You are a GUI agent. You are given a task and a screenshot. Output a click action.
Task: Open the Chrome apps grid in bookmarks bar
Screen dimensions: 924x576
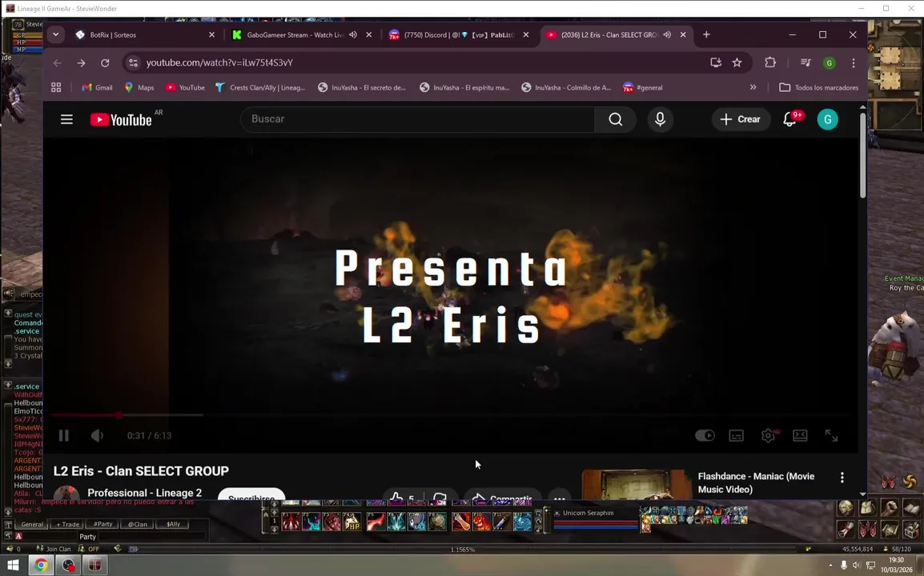coord(56,87)
